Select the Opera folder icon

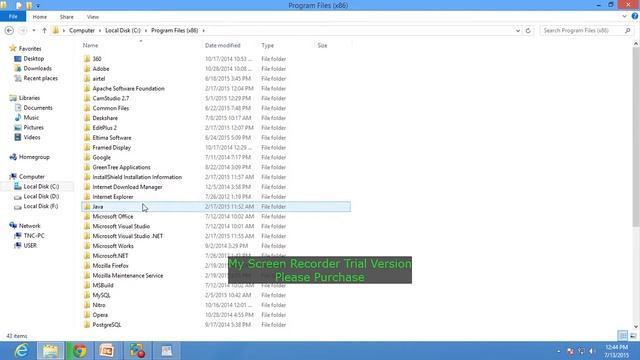(87, 315)
